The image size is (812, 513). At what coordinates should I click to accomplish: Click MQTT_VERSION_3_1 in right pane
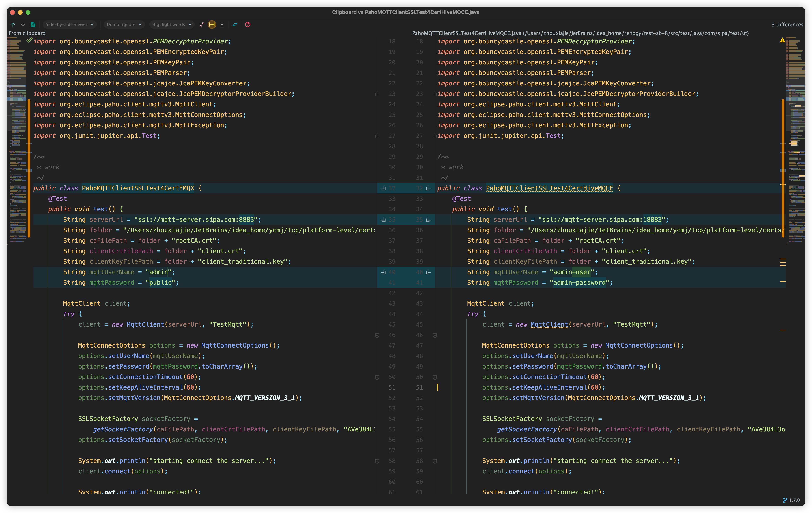tap(669, 398)
